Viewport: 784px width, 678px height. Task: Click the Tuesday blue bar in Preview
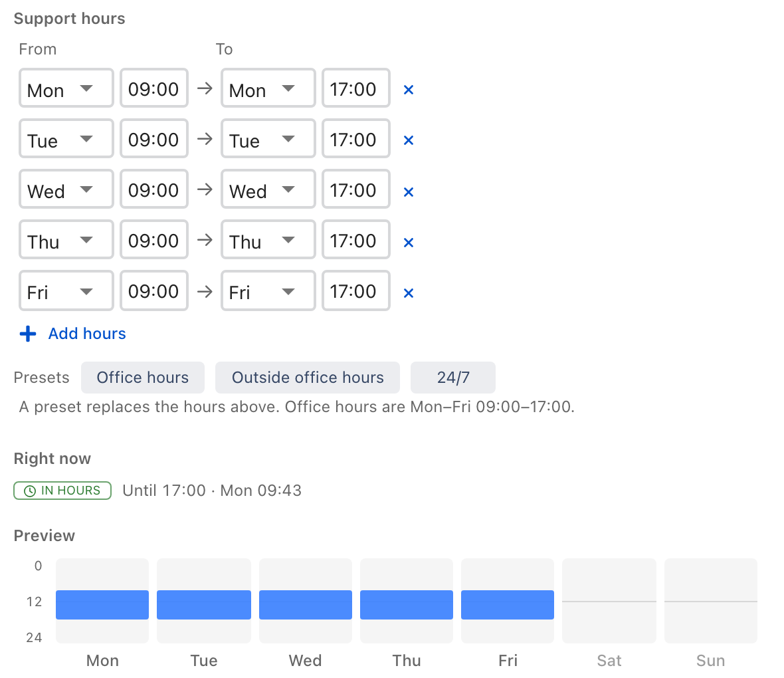tap(204, 605)
